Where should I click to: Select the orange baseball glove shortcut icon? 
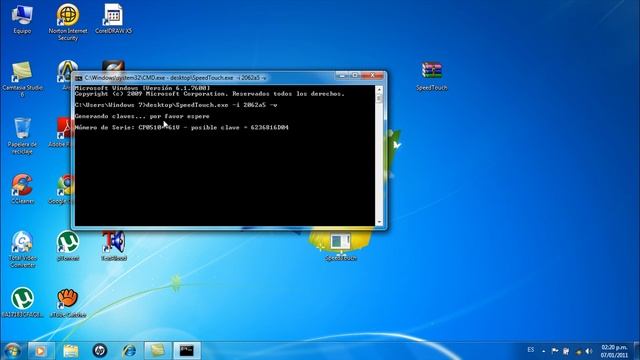coord(68,303)
